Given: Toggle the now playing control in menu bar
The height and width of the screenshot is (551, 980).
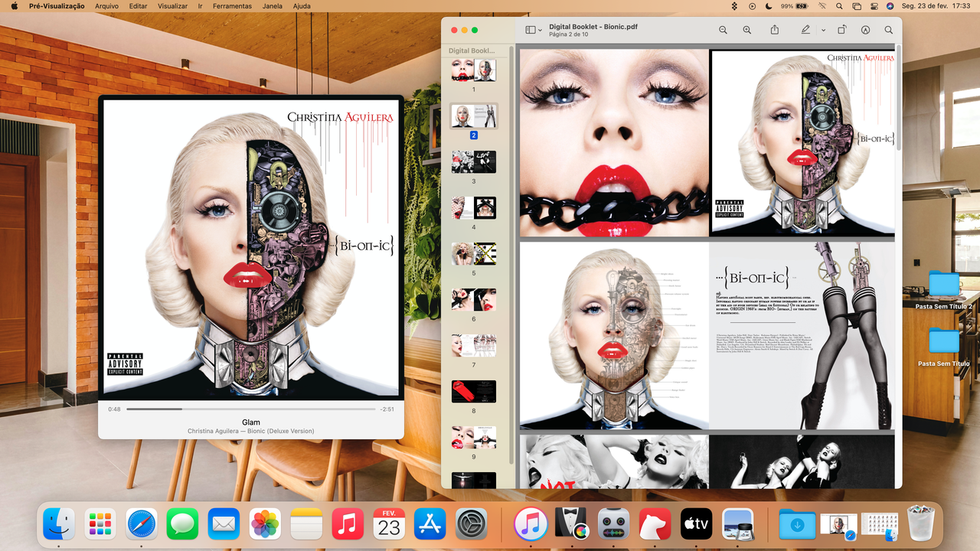Looking at the screenshot, I should tap(752, 5).
